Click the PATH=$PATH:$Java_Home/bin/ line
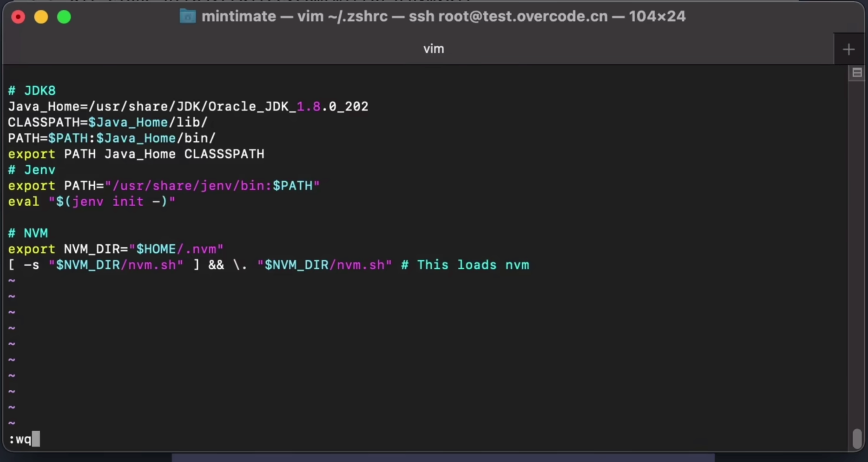 pos(112,138)
